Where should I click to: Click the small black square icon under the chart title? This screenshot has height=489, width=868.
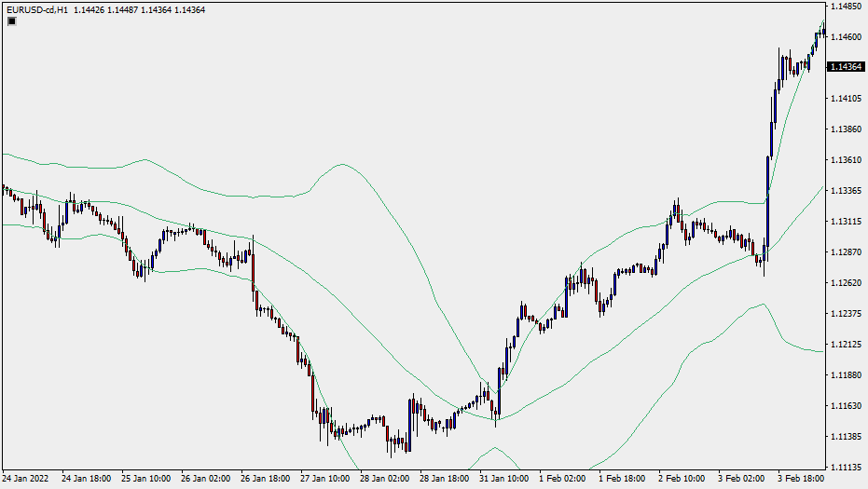11,21
